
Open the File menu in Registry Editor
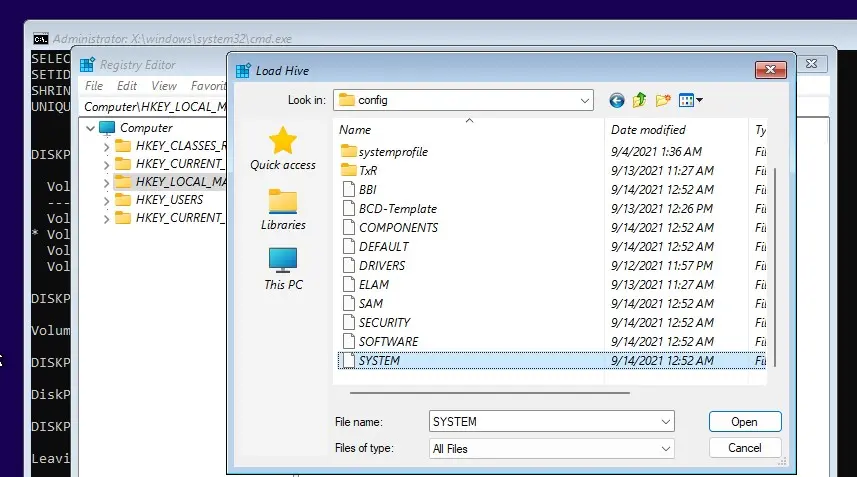[93, 86]
